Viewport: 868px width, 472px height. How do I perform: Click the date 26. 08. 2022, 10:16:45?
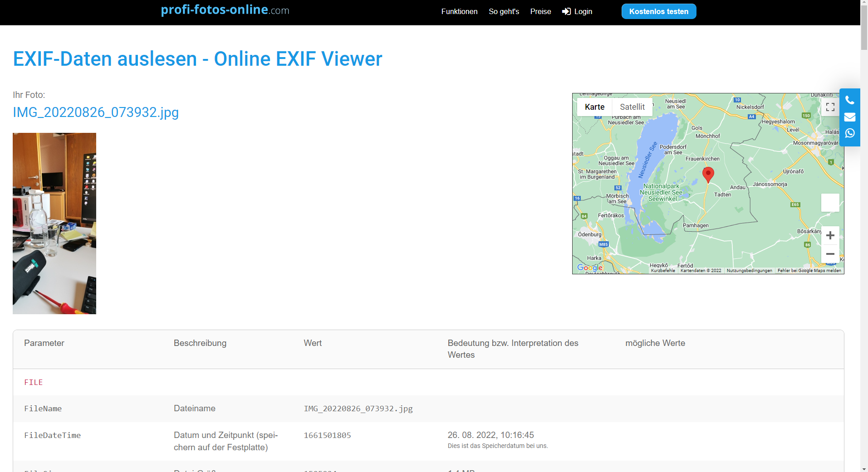coord(490,435)
